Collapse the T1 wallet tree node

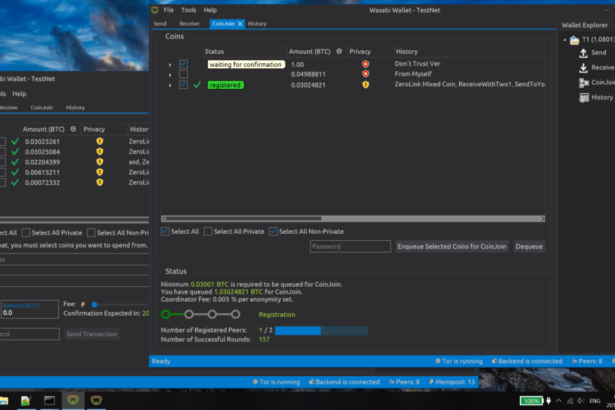(x=565, y=40)
